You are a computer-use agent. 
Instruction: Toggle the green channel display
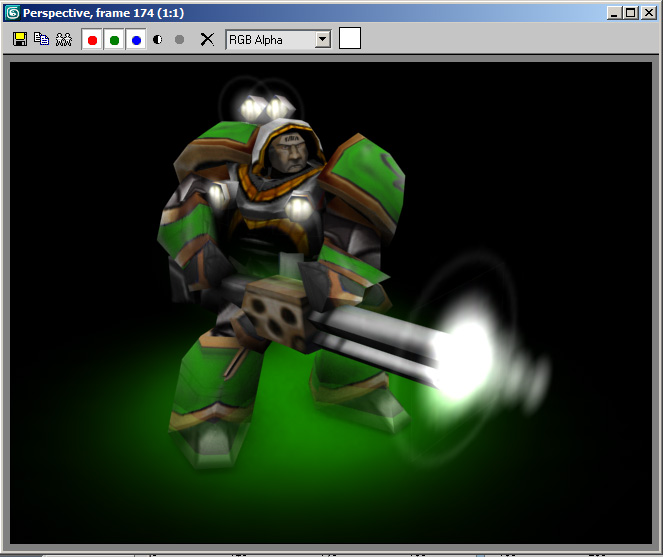(114, 40)
